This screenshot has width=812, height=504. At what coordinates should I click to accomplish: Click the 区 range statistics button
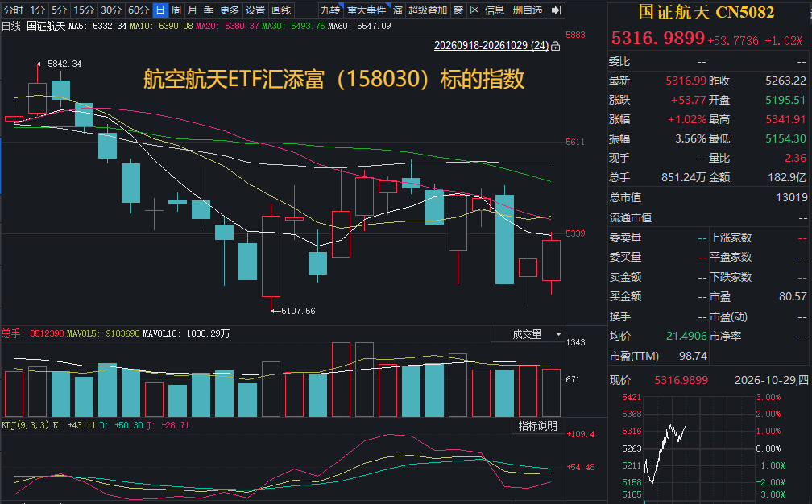coord(475,10)
